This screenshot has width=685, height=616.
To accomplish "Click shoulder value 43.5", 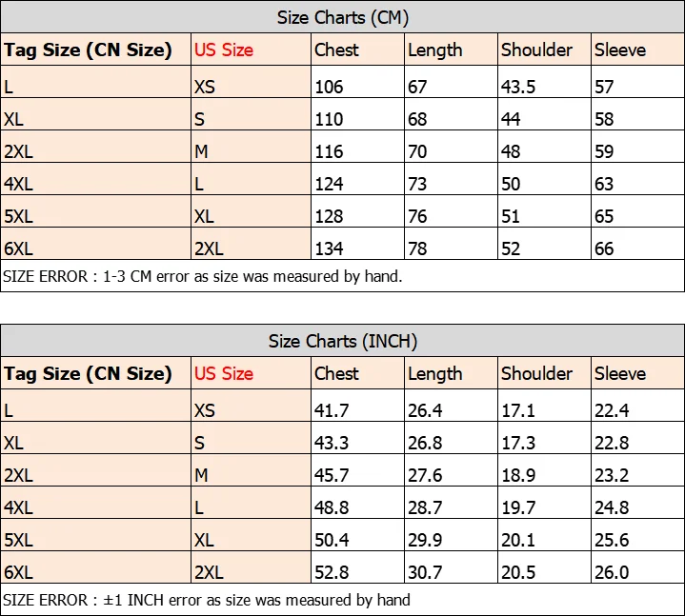I will coord(518,87).
